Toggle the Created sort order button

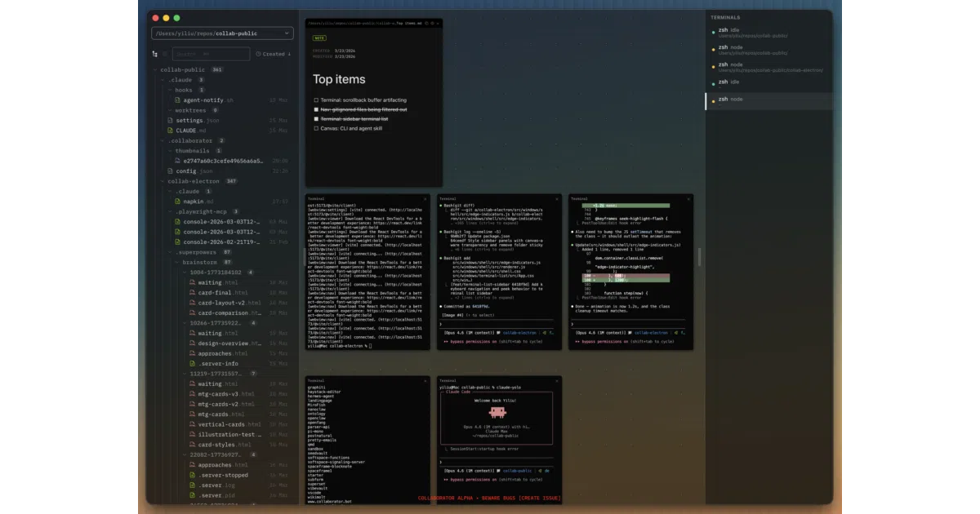[274, 54]
